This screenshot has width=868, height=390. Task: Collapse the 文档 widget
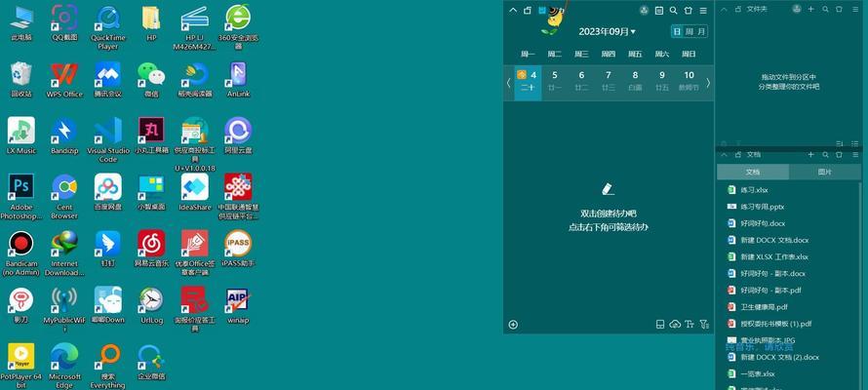click(724, 155)
